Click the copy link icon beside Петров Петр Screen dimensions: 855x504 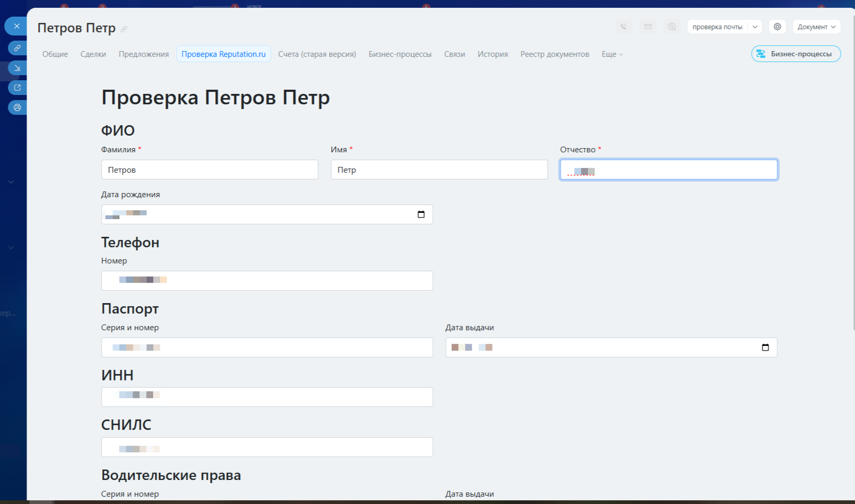point(124,29)
